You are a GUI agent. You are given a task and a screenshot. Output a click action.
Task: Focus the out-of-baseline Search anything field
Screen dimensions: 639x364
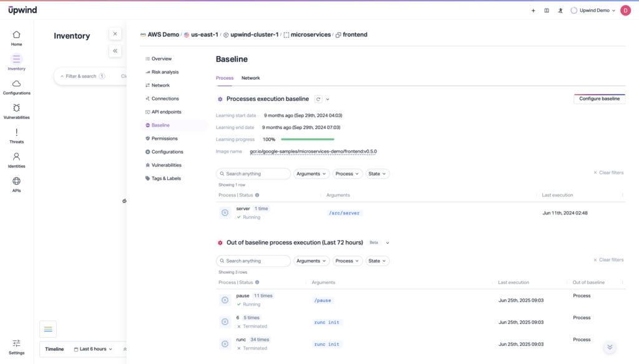tap(253, 261)
